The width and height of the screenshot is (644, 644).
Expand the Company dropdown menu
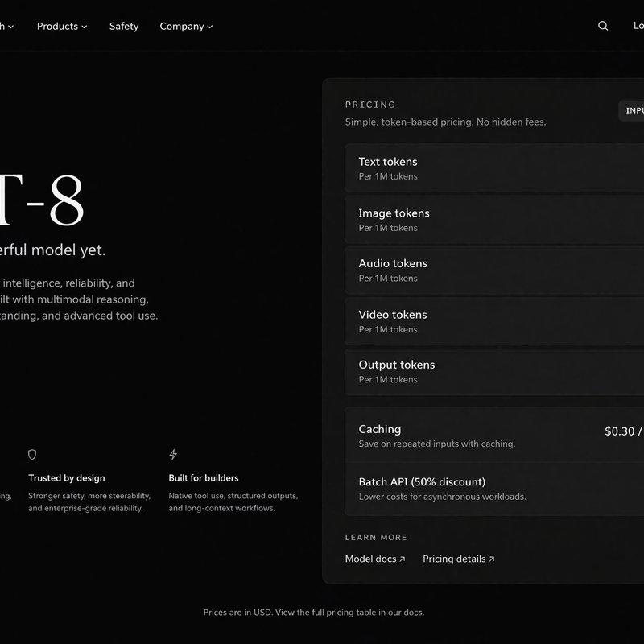[x=186, y=27]
